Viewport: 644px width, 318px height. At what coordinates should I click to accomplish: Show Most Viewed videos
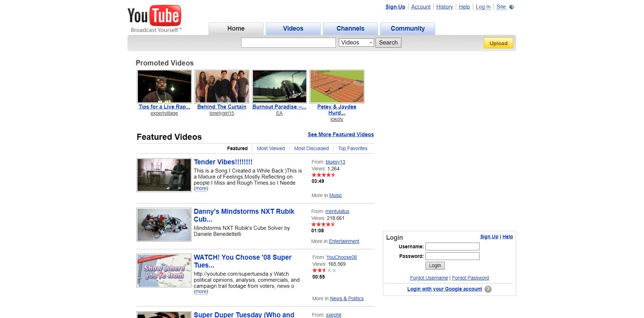tap(271, 148)
